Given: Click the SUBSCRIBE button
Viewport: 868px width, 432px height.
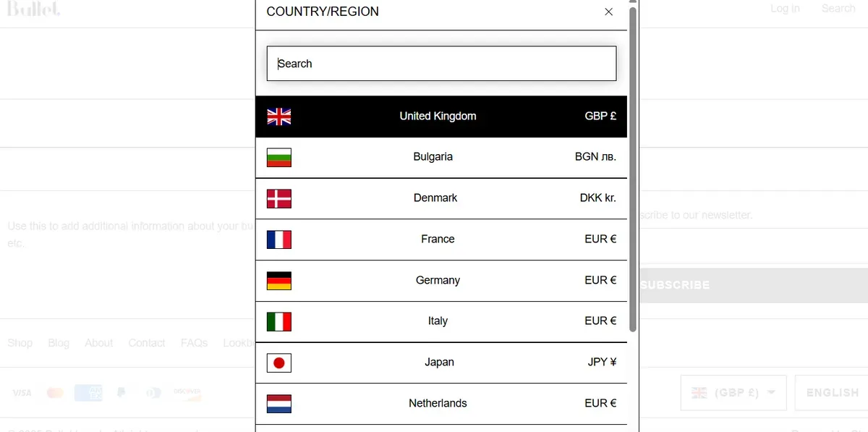Looking at the screenshot, I should pos(674,285).
